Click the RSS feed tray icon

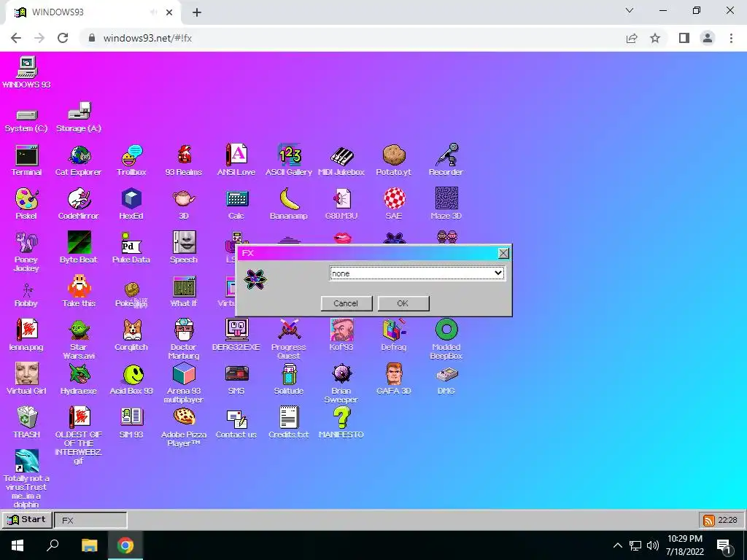click(708, 520)
